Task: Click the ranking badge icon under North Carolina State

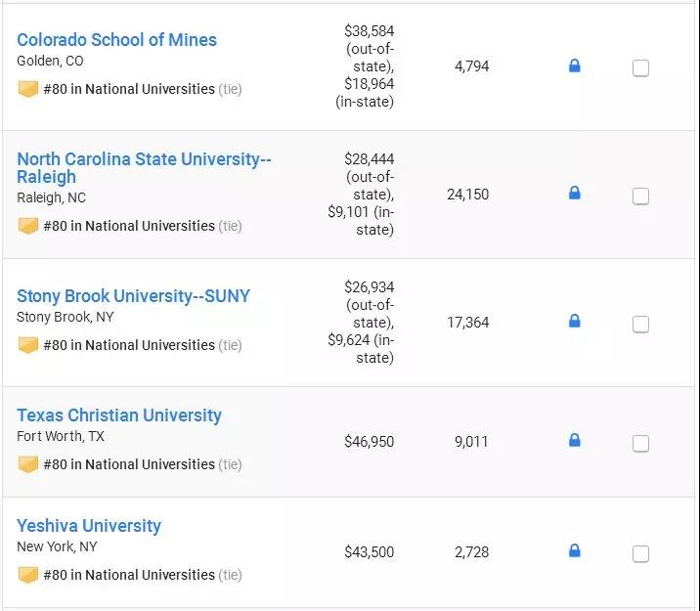Action: tap(28, 226)
